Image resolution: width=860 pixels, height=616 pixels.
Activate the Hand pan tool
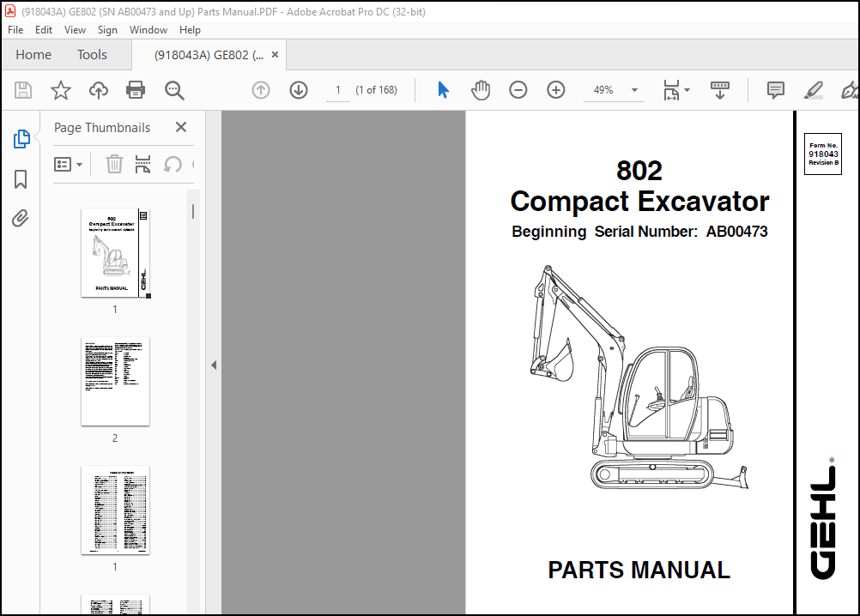point(481,90)
